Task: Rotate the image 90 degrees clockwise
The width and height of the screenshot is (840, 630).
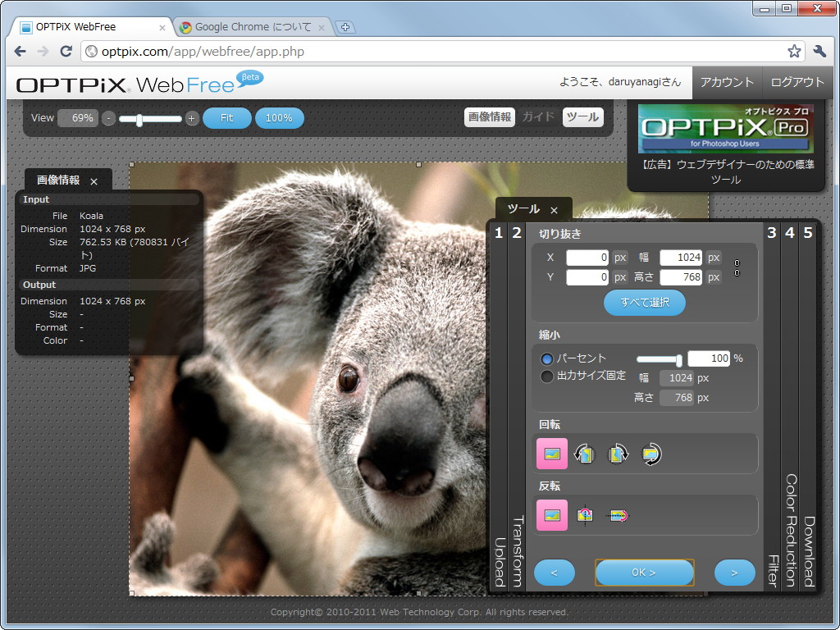Action: tap(617, 454)
